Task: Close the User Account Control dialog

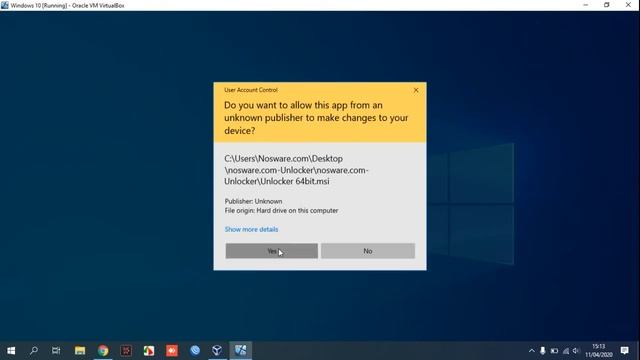Action: click(x=416, y=90)
